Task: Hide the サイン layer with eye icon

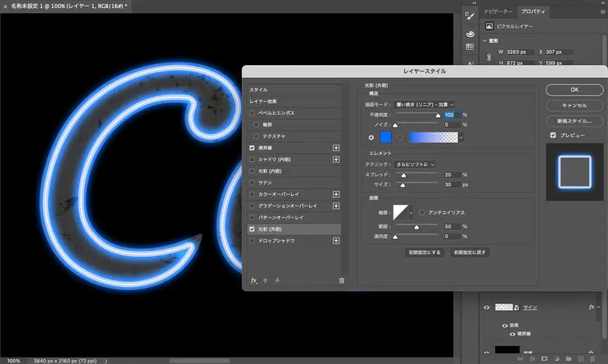Action: click(x=486, y=308)
